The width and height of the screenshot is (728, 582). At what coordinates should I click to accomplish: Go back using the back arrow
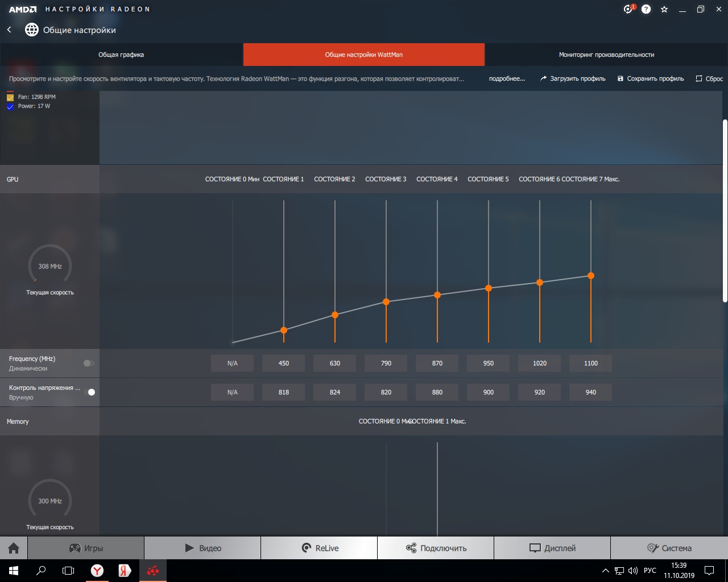pos(9,30)
